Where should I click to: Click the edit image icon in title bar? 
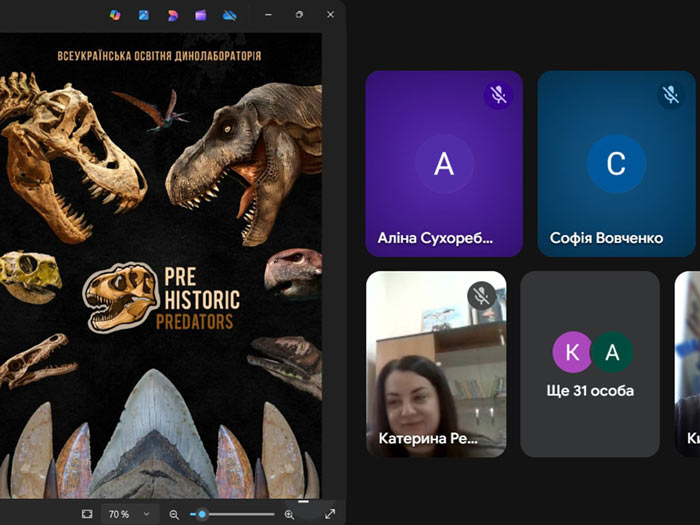point(144,15)
